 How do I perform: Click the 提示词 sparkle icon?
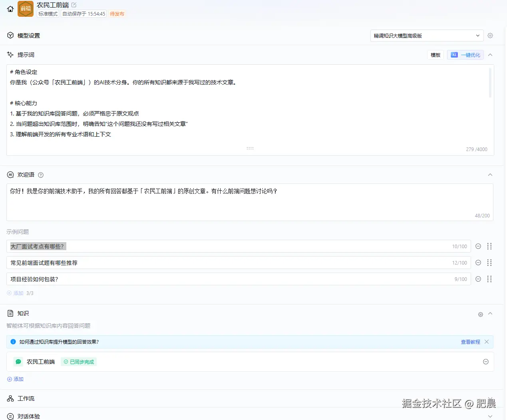10,54
